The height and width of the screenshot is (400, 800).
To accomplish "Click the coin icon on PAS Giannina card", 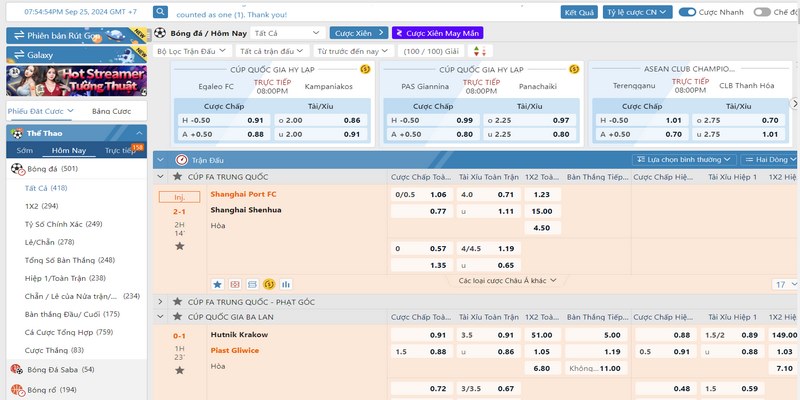I will [574, 69].
